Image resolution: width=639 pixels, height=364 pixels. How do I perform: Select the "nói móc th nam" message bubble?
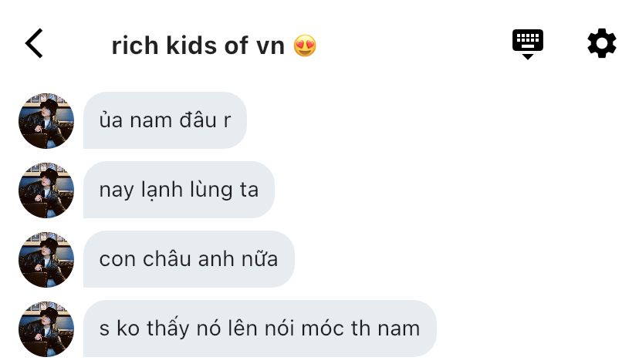pyautogui.click(x=259, y=329)
